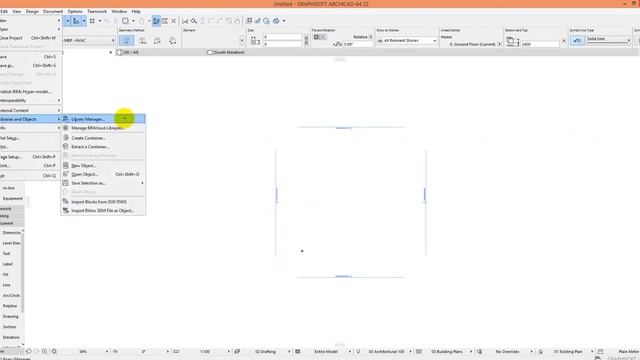The width and height of the screenshot is (640, 360).
Task: Select Import Blocks from DXF/DWG
Action: coord(103,202)
